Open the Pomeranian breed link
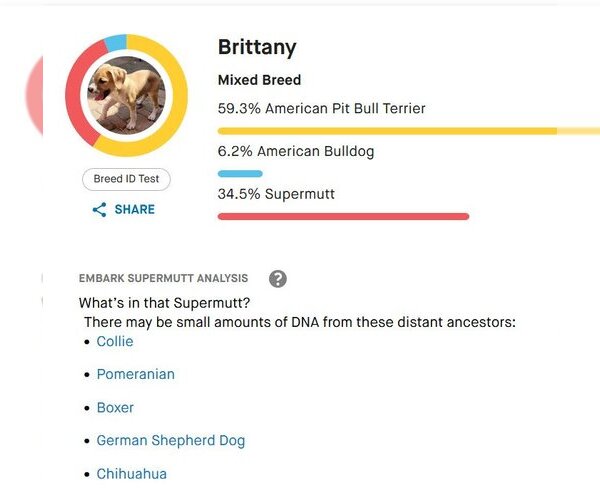The height and width of the screenshot is (500, 600). [136, 374]
